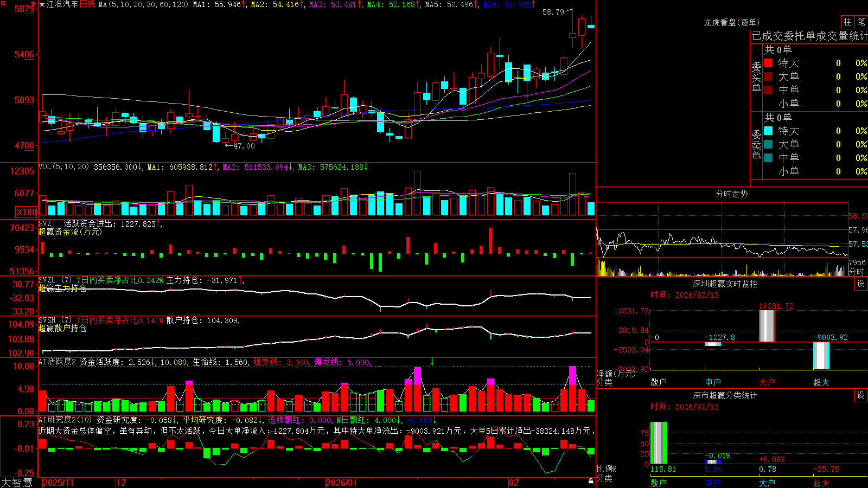Viewport: 868px width, 488px height.
Task: Click the VOL(5,10,20) indicator label
Action: 64,167
